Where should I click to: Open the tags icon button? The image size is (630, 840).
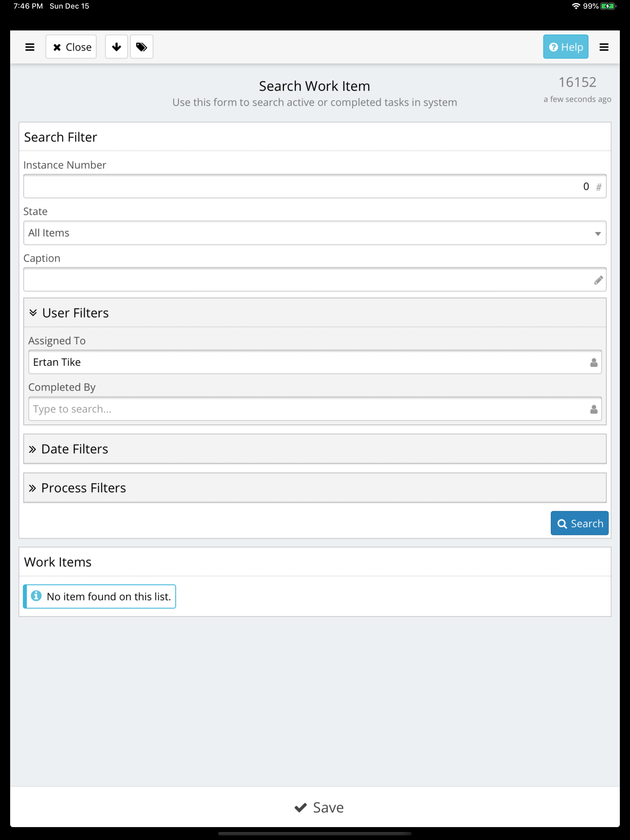click(142, 47)
